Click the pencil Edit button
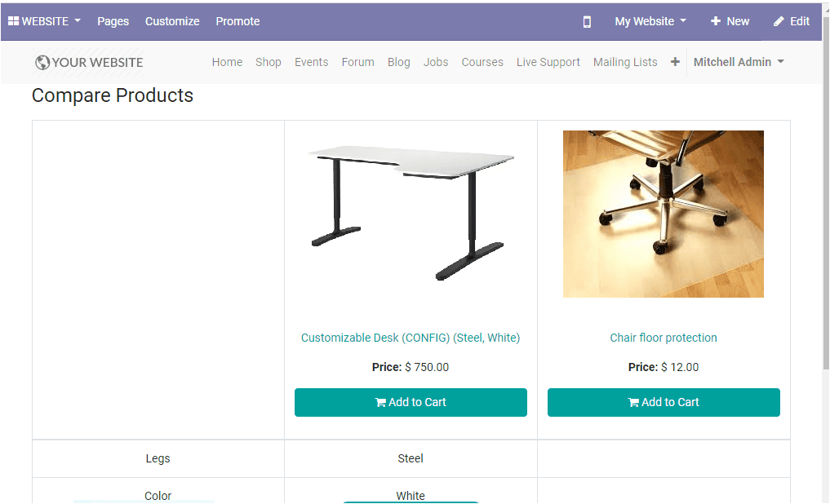This screenshot has height=504, width=830. 792,21
